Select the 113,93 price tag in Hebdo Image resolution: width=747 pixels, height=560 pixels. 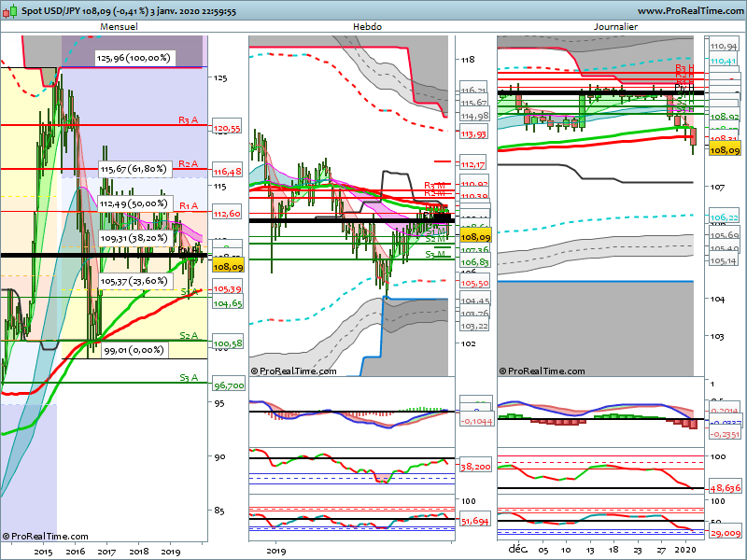point(474,134)
